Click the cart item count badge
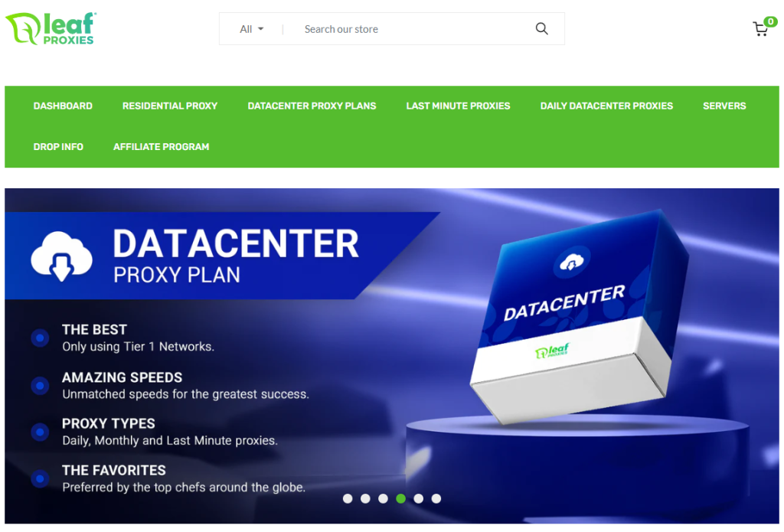 tap(771, 21)
